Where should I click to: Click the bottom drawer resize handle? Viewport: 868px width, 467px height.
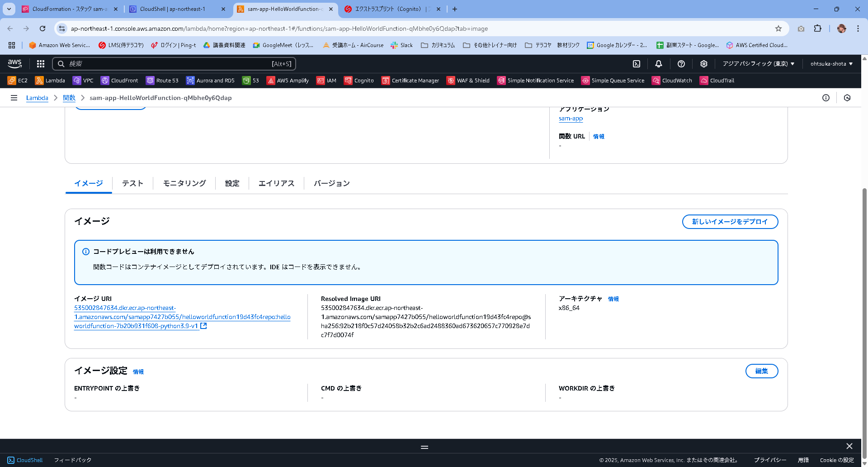pos(425,447)
